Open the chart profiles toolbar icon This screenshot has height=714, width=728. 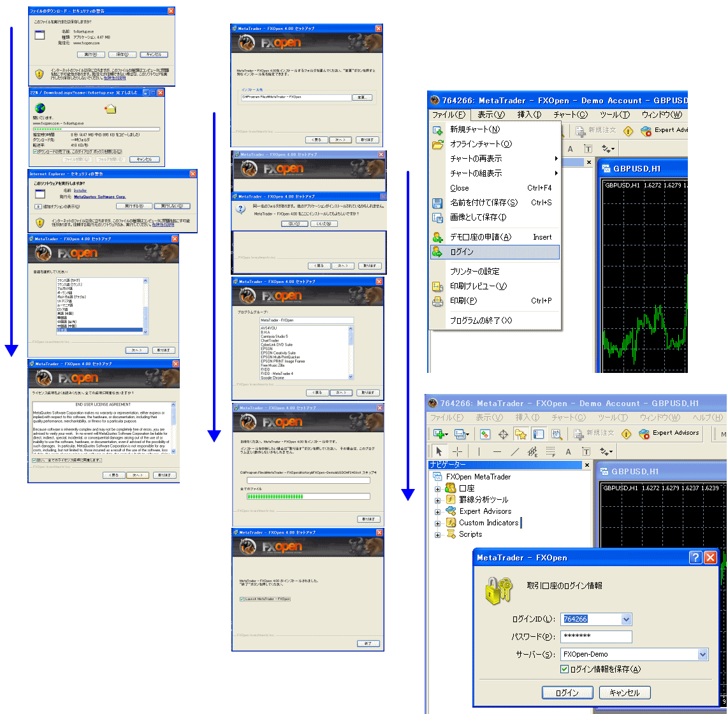461,433
